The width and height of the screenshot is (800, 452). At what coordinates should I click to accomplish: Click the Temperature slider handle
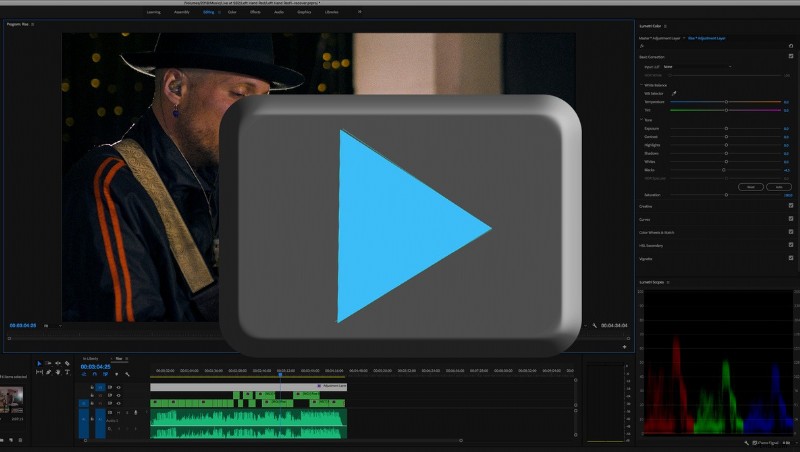[726, 102]
